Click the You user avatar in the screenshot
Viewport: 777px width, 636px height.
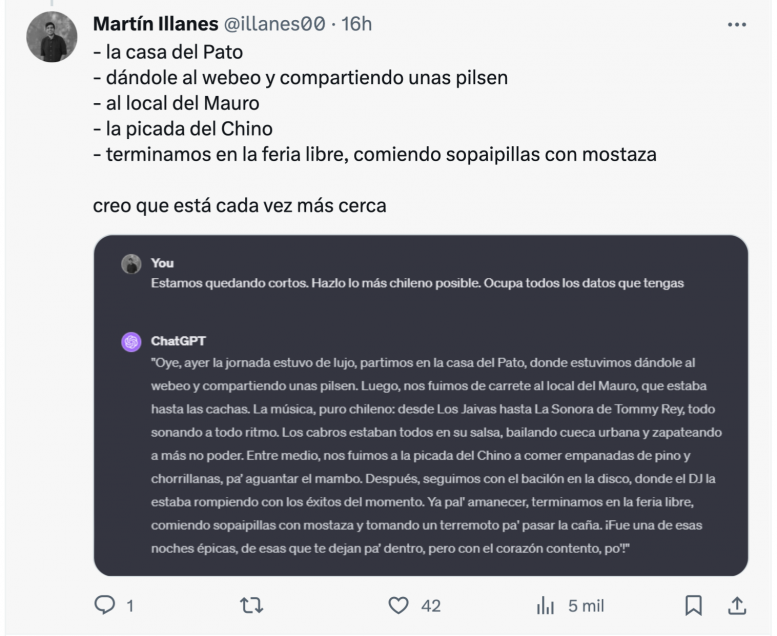130,264
